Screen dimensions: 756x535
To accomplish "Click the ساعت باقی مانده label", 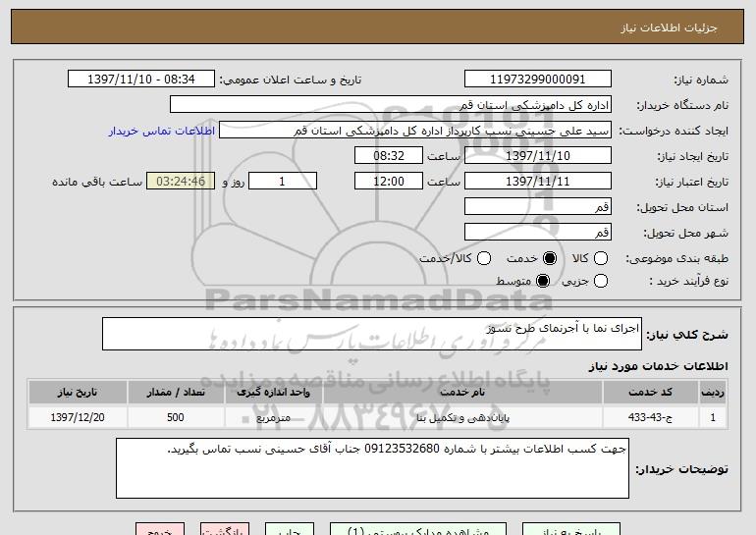I will (x=97, y=183).
